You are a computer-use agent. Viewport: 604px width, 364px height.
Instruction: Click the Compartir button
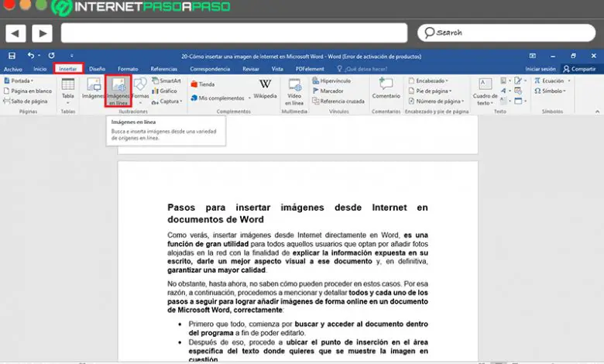[x=579, y=69]
